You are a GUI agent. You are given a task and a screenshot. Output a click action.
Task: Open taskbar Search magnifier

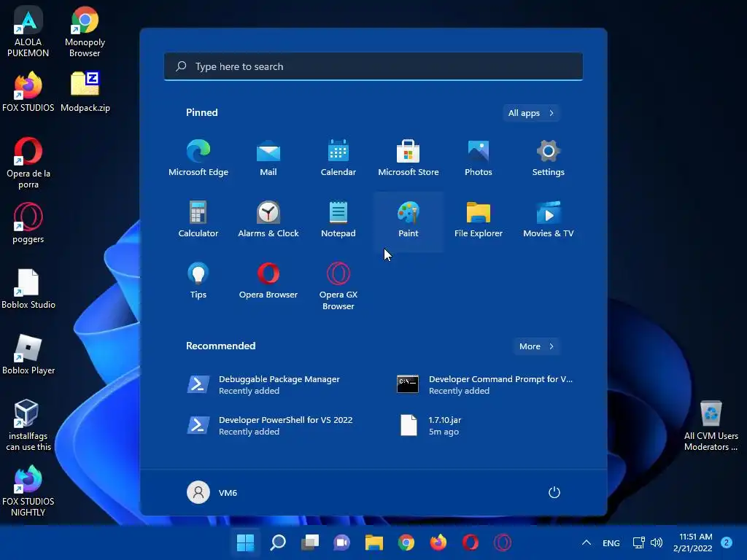(278, 542)
